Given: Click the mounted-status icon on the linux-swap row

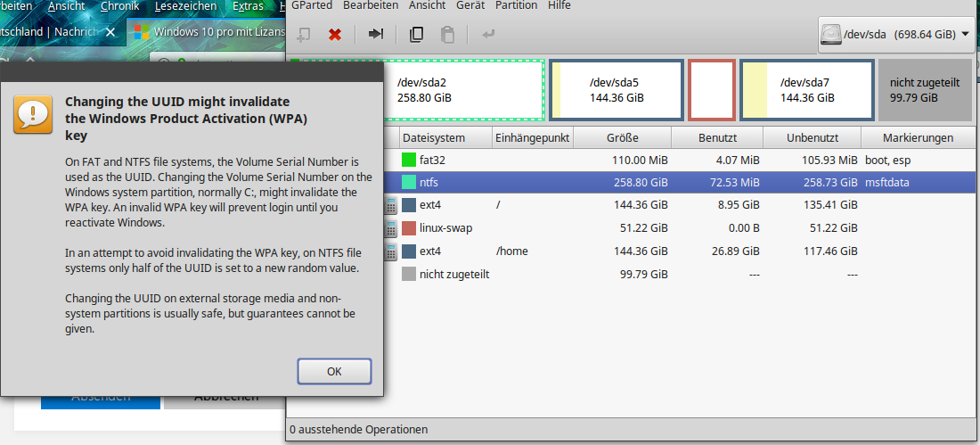Looking at the screenshot, I should point(390,228).
